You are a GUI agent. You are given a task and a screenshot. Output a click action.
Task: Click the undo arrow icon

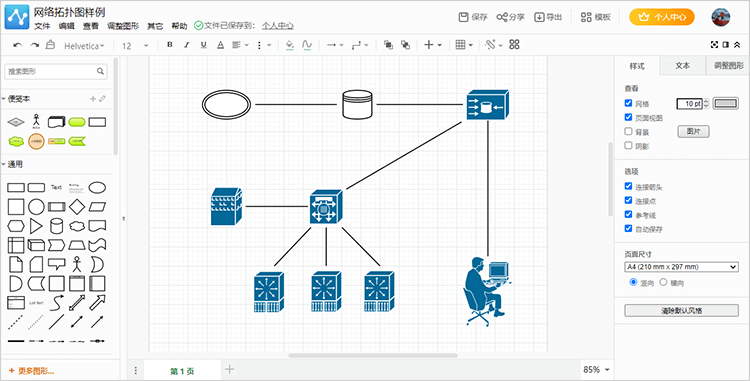pos(18,45)
